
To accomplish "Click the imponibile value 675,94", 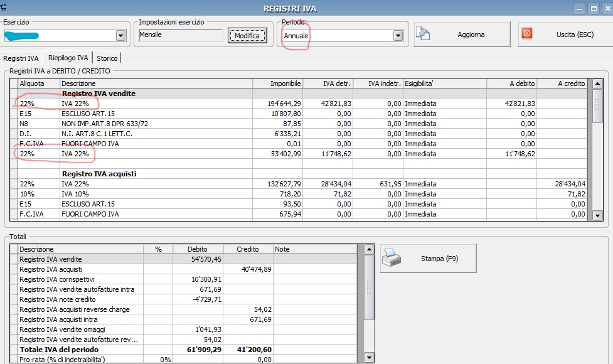I will pyautogui.click(x=290, y=214).
